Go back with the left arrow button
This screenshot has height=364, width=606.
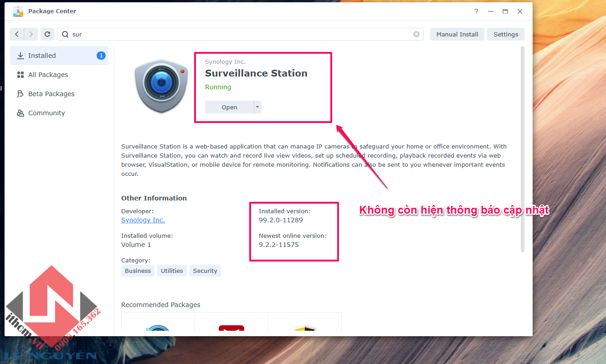point(17,34)
